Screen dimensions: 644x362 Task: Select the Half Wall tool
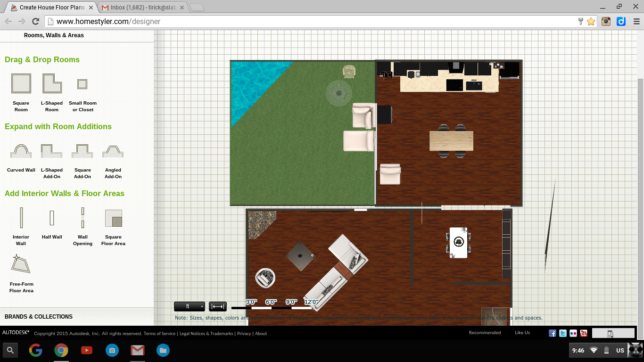tap(52, 218)
